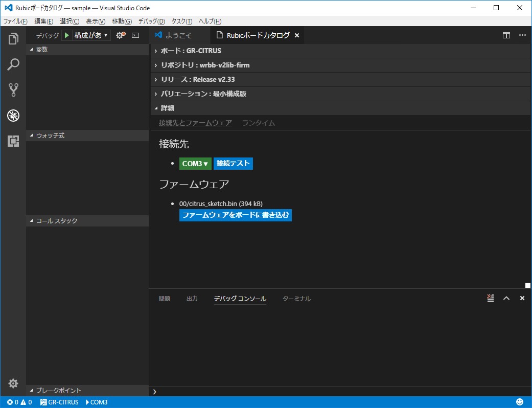Open the Extensions view in activity bar
The height and width of the screenshot is (408, 532).
13,141
